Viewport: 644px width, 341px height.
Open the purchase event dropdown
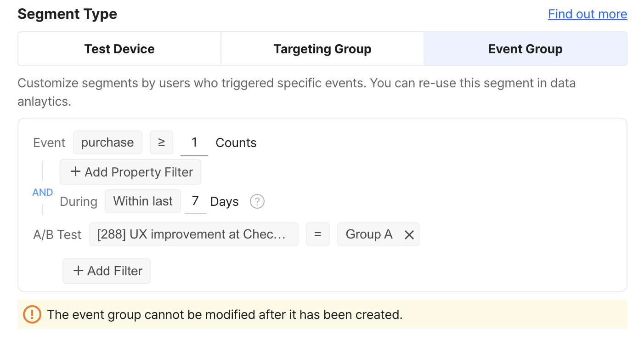[x=107, y=142]
